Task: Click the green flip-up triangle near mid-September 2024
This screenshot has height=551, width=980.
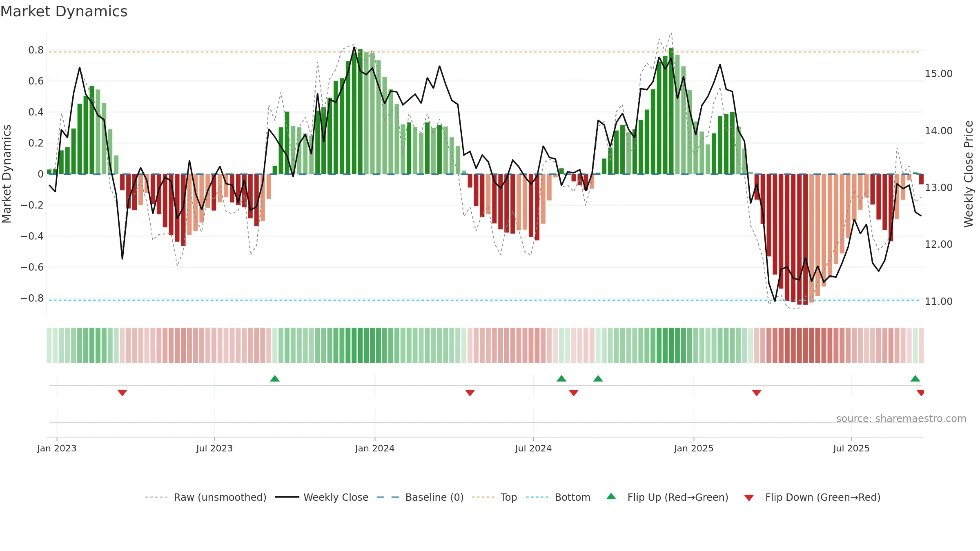Action: tap(598, 378)
